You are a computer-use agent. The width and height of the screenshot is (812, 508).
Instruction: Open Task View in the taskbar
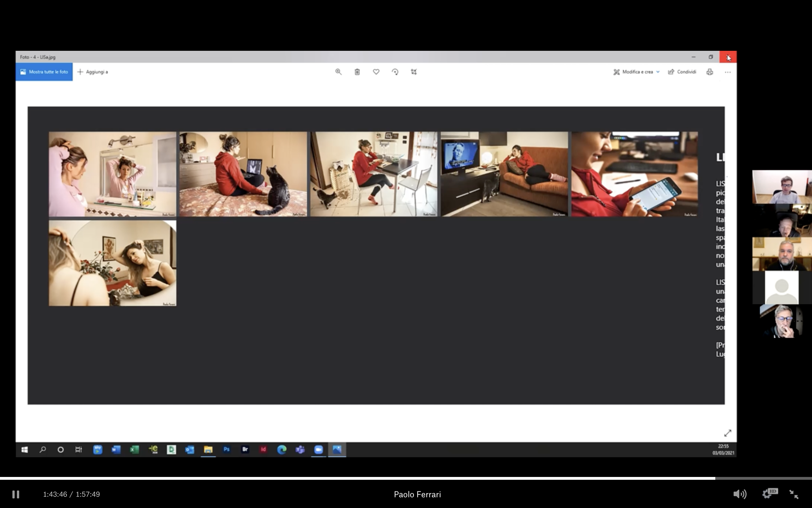(78, 450)
